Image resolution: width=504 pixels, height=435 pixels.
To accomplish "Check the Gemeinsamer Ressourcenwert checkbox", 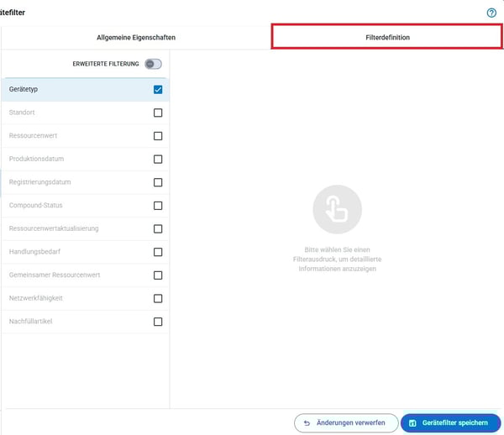I will (158, 275).
